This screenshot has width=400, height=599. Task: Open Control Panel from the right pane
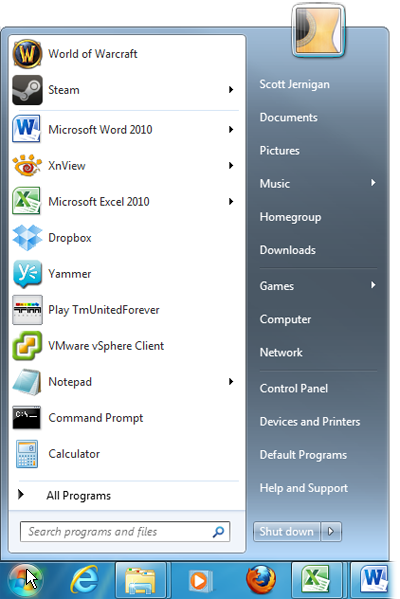(x=294, y=389)
